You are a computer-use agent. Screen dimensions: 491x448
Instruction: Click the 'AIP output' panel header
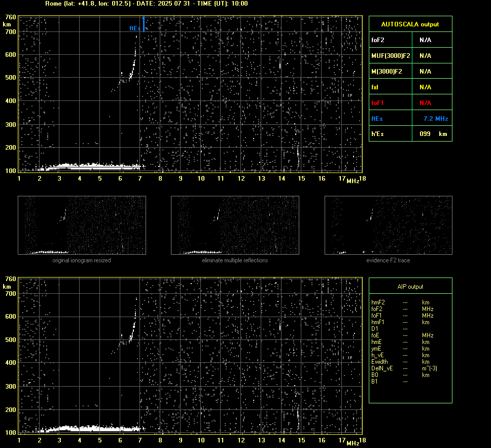coord(410,287)
